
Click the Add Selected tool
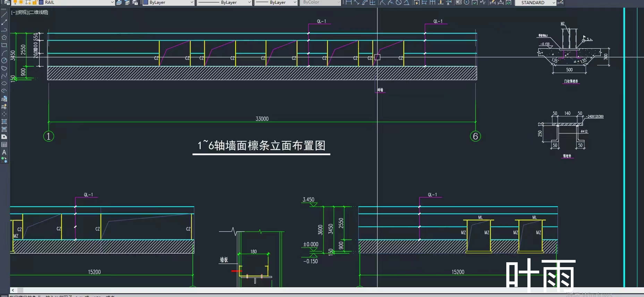(x=4, y=160)
